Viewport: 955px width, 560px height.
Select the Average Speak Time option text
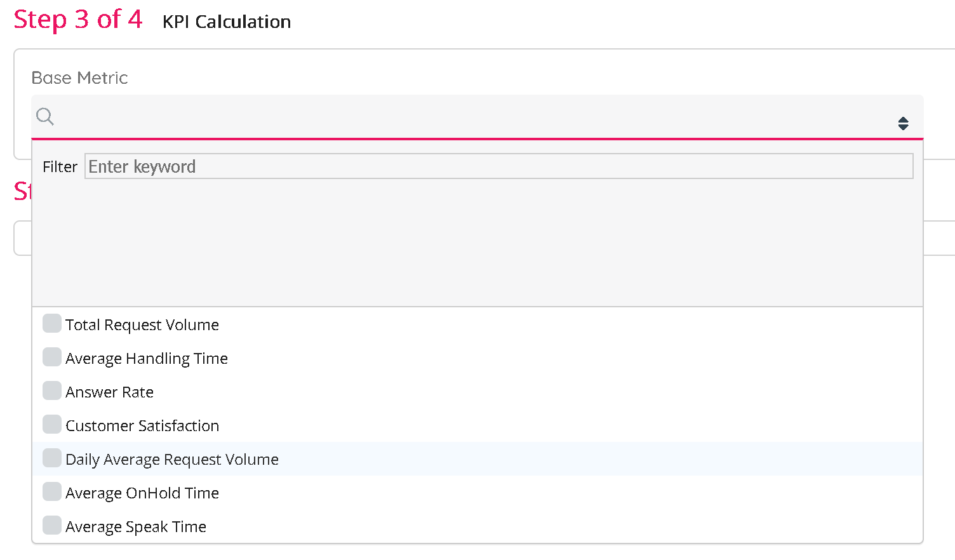coord(136,527)
